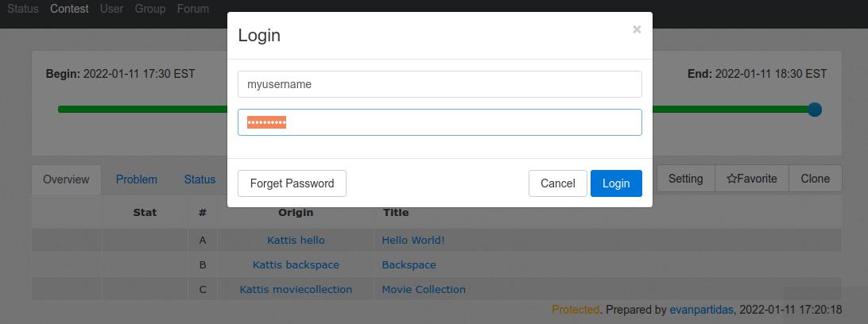Go to User in the top navigation

pyautogui.click(x=112, y=10)
